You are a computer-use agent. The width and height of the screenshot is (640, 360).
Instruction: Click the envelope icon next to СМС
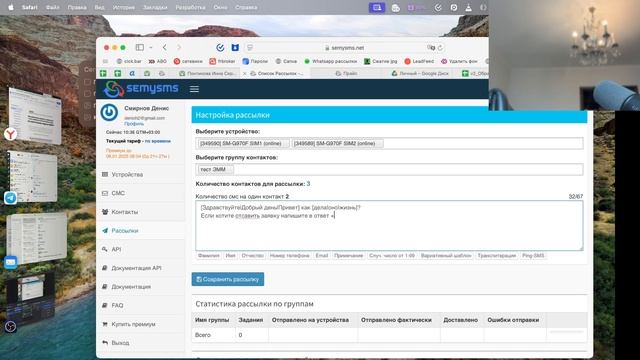tap(105, 193)
